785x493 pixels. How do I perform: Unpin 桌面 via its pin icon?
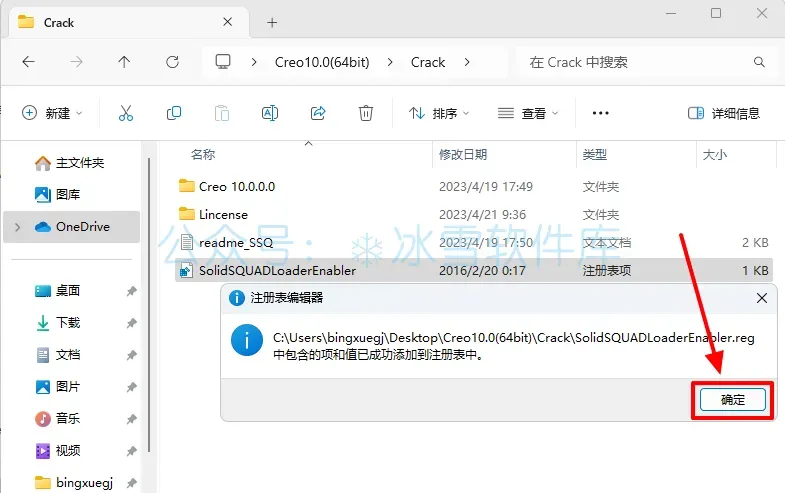coord(131,291)
